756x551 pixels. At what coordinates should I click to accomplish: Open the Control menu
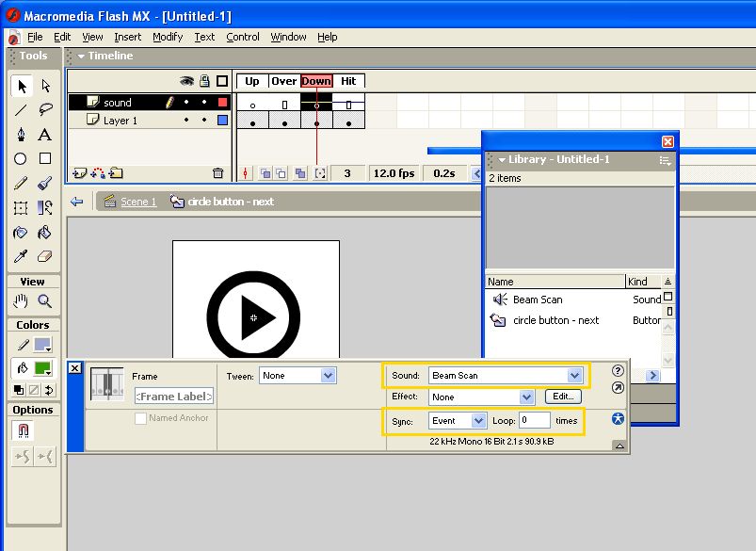(x=243, y=37)
